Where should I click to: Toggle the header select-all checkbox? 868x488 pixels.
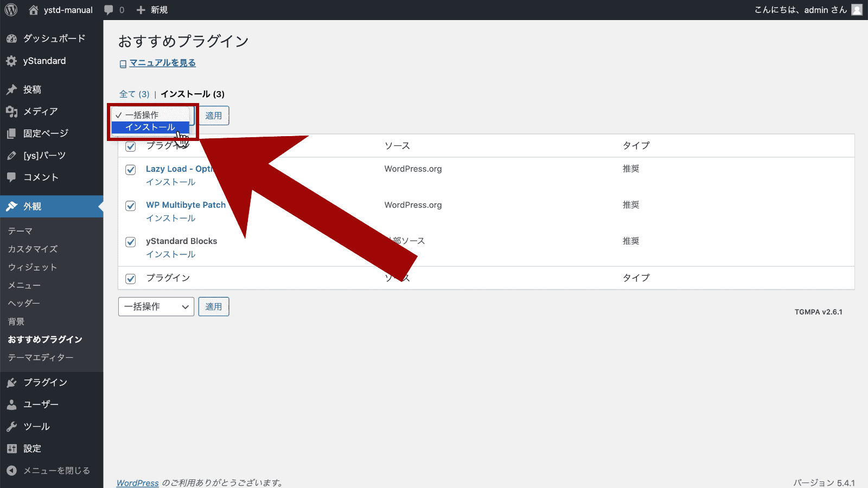coord(131,146)
